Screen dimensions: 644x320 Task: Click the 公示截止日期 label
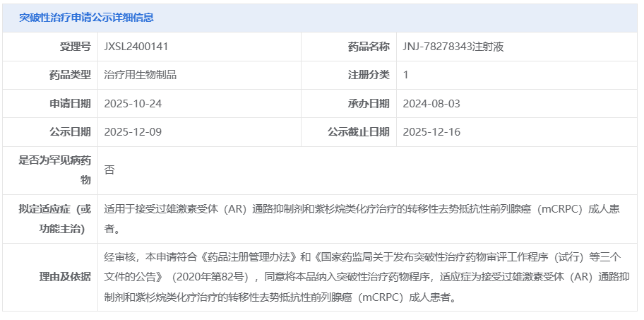pos(358,132)
